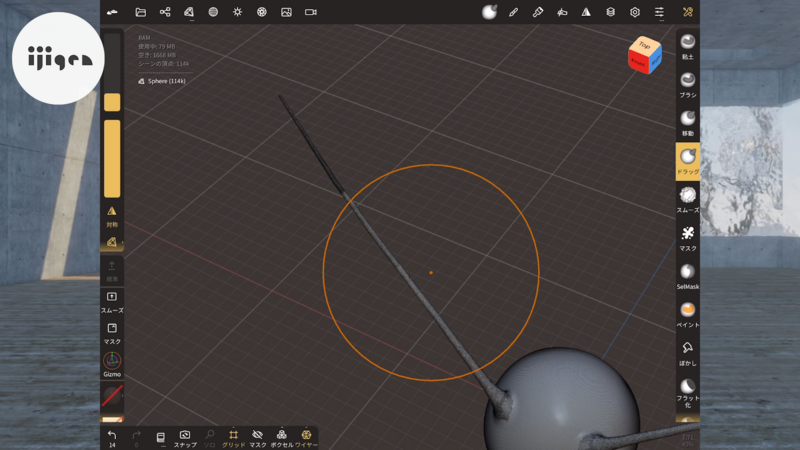Open the Lighting sun icon menu

[x=238, y=12]
